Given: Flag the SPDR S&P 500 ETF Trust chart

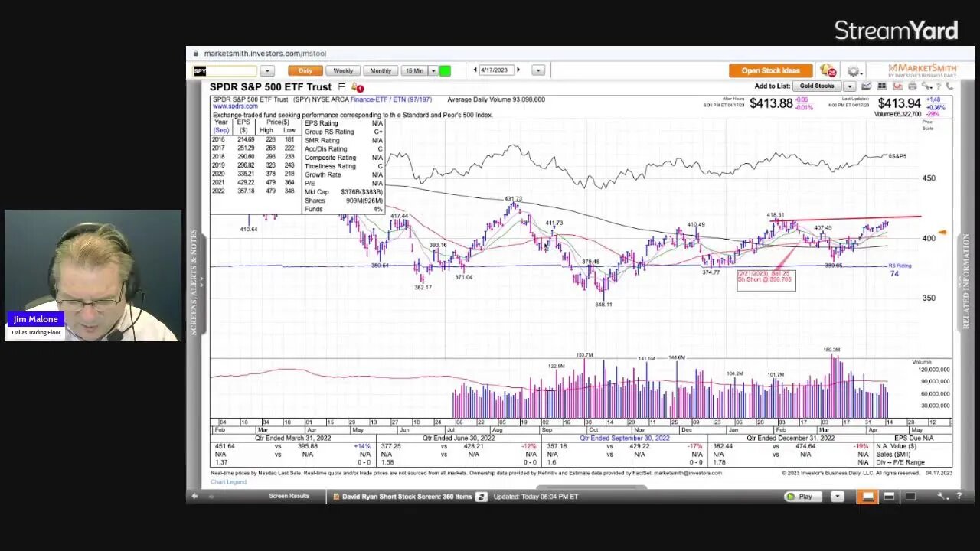Looking at the screenshot, I should pos(341,87).
